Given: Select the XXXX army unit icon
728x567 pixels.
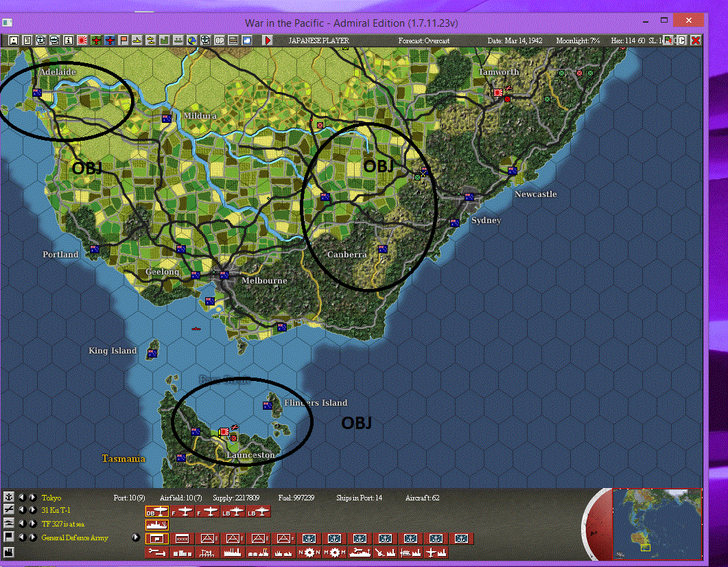Looking at the screenshot, I should click(183, 539).
